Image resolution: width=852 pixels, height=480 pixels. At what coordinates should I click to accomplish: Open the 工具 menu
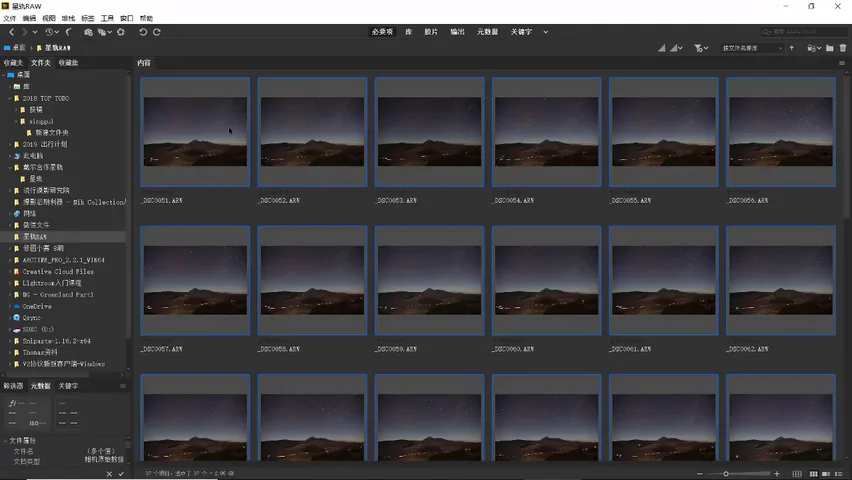[108, 18]
